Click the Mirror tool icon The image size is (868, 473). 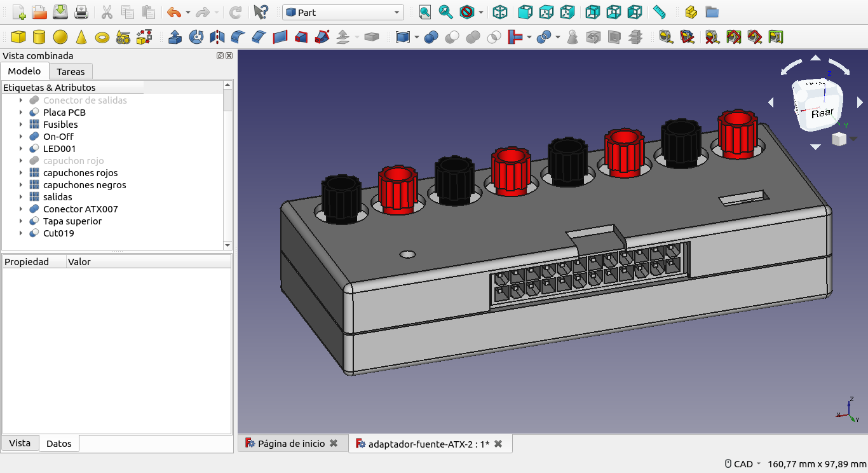coord(217,37)
